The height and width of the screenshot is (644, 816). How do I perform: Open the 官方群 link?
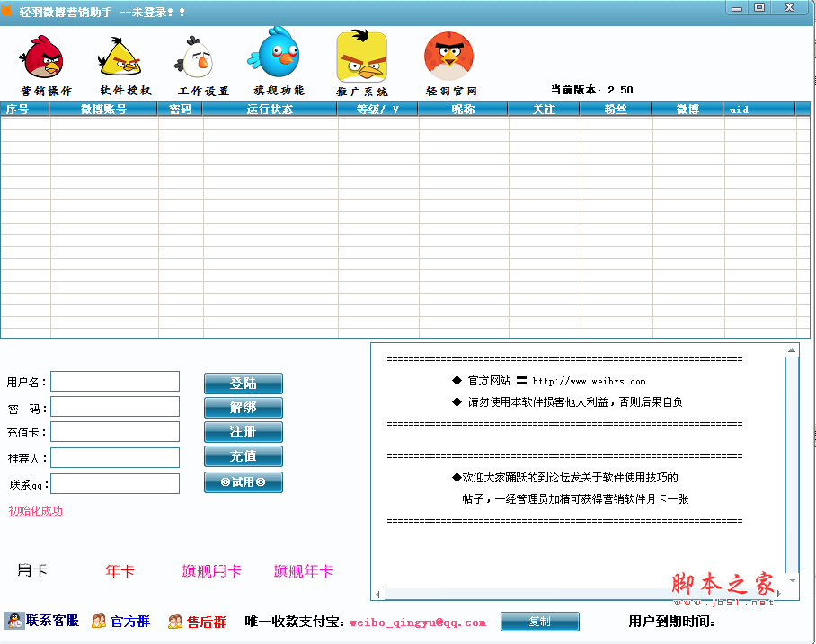[x=130, y=622]
